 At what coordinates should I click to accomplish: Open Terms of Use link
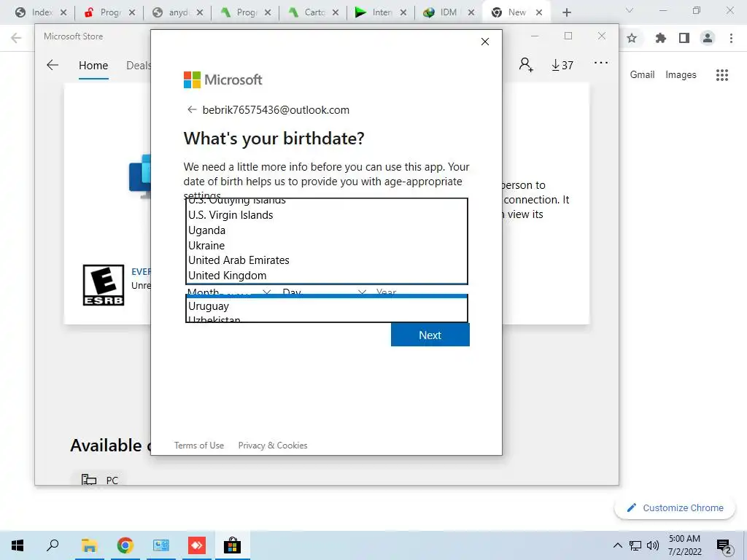[x=198, y=446]
